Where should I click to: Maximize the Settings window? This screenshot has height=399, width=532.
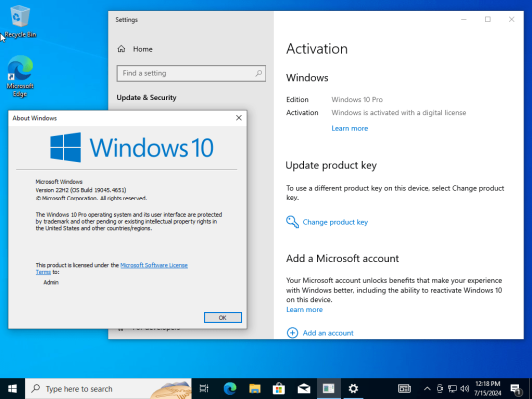tap(487, 19)
